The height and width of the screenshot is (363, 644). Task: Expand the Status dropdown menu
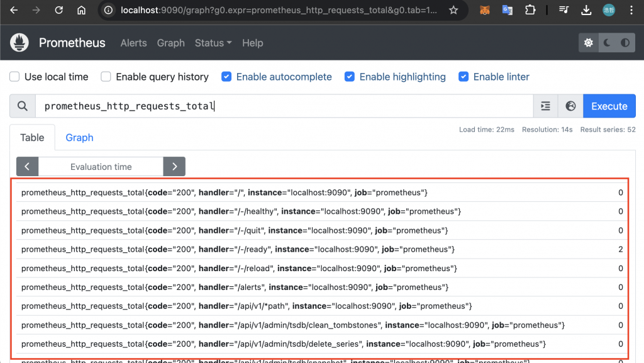pyautogui.click(x=213, y=43)
